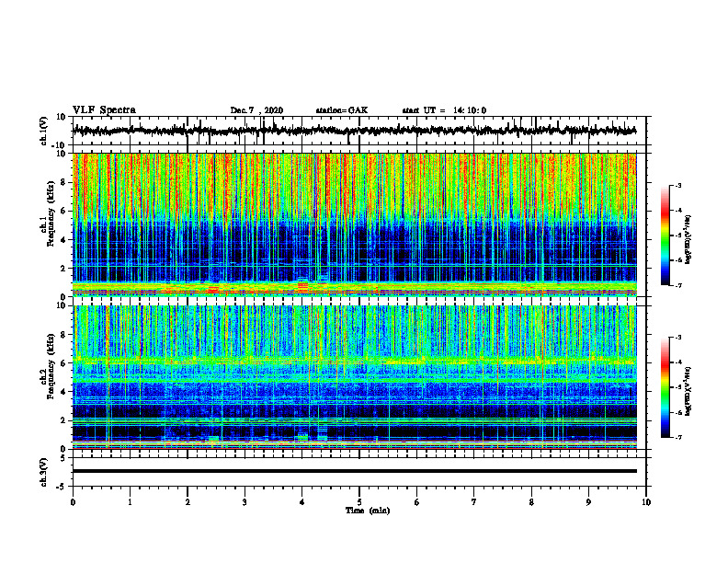Click time axis tick label "6"
The image size is (728, 563).
click(x=417, y=502)
